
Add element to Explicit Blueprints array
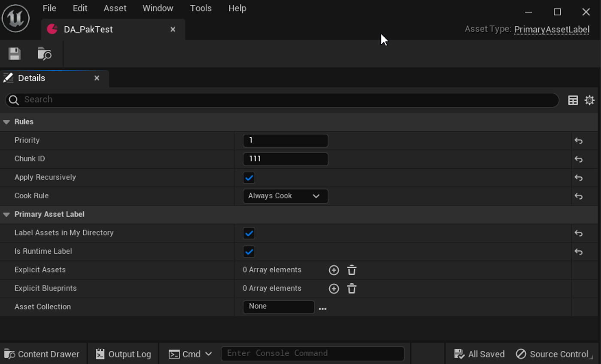[334, 288]
